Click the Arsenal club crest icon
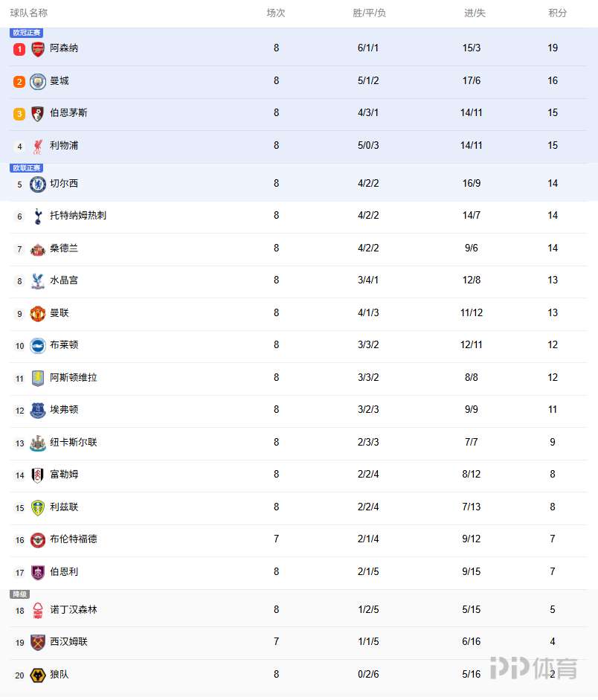The height and width of the screenshot is (700, 598). 38,49
